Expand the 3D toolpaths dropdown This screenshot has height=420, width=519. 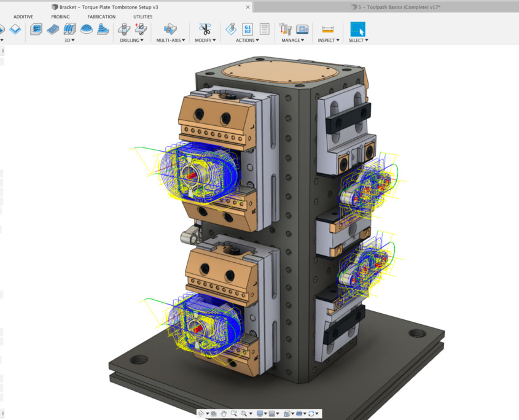tap(69, 41)
